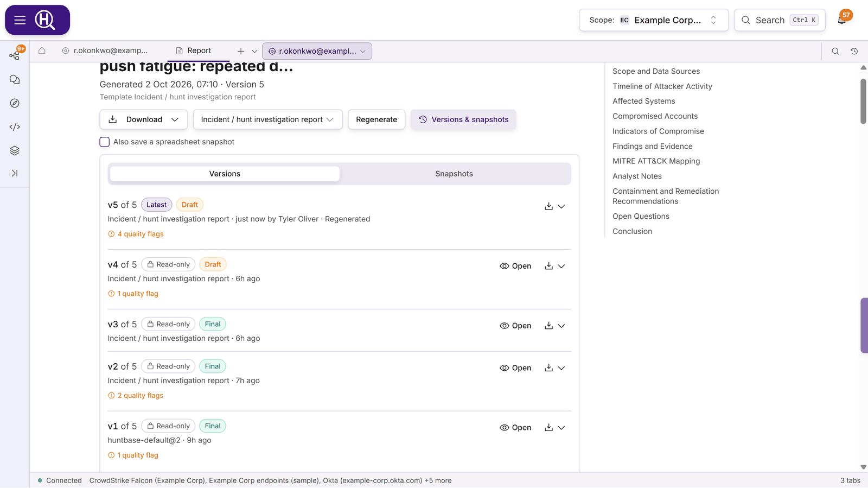The image size is (868, 488).
Task: Open the compass explore sidebar icon
Action: coord(15,103)
